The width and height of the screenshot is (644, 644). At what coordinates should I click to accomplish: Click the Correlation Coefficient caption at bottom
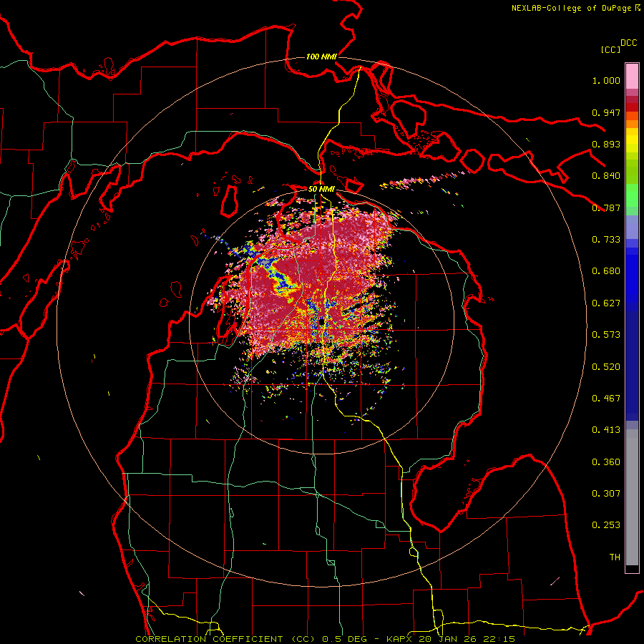(x=325, y=639)
